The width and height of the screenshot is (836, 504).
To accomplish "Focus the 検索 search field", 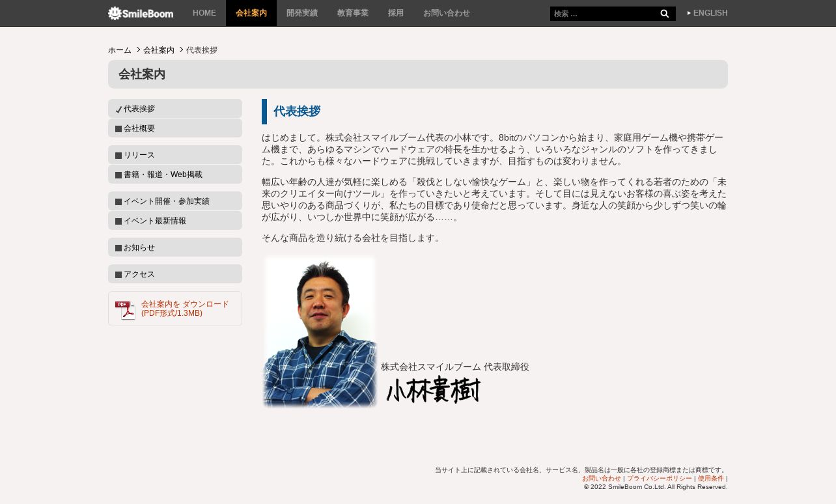I will click(x=603, y=14).
